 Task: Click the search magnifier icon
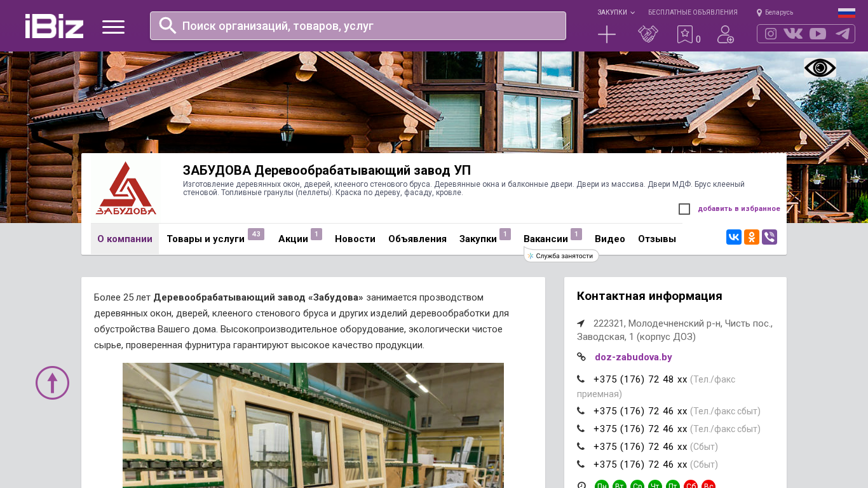click(x=168, y=25)
